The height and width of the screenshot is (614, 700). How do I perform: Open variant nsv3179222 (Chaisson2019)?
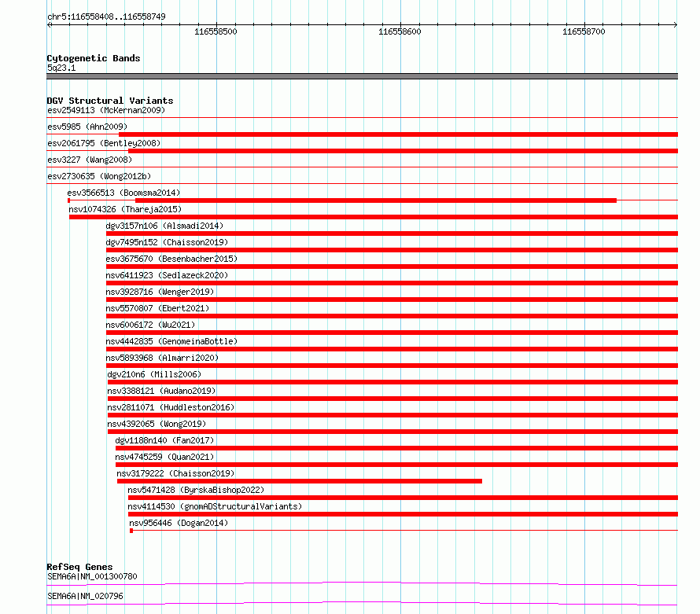click(x=175, y=473)
